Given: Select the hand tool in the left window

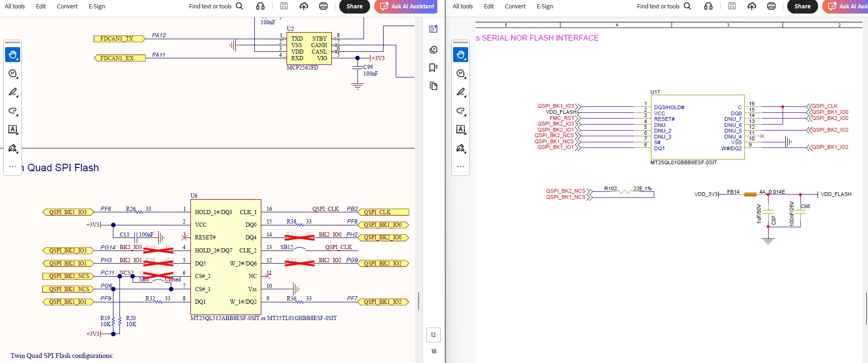Looking at the screenshot, I should point(13,55).
